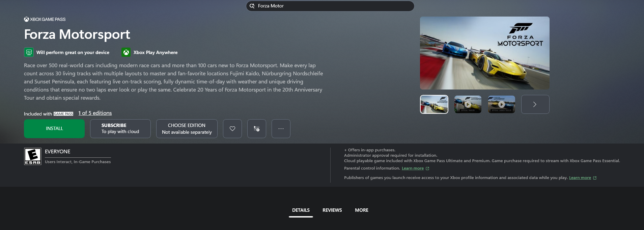Open the 1 of 5 editions link
Screen dimensions: 644x230
(x=95, y=113)
